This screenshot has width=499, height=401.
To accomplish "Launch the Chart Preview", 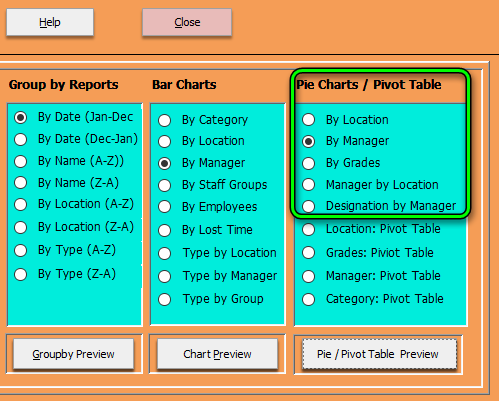I will pyautogui.click(x=217, y=354).
